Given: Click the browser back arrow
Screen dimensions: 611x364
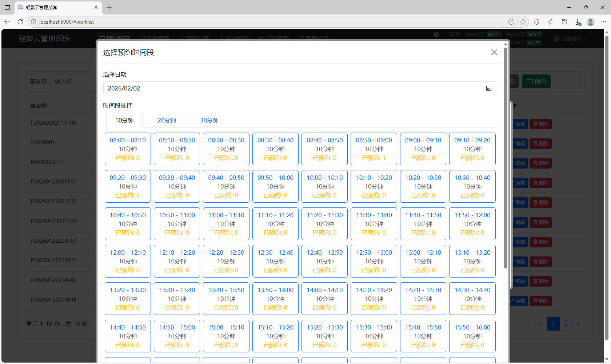Looking at the screenshot, I should pos(7,22).
